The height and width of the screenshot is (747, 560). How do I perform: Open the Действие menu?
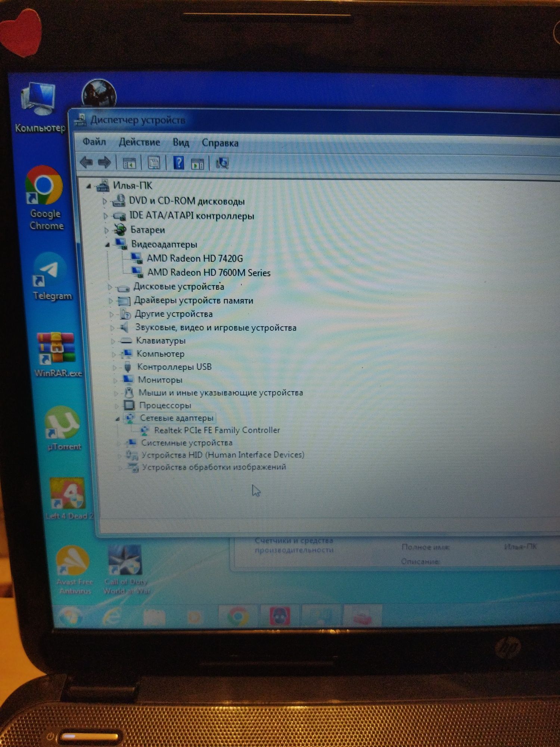(x=139, y=142)
